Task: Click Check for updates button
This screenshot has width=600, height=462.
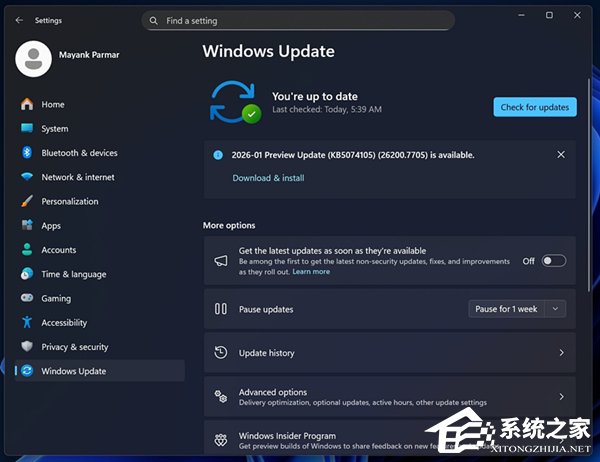Action: (x=535, y=107)
